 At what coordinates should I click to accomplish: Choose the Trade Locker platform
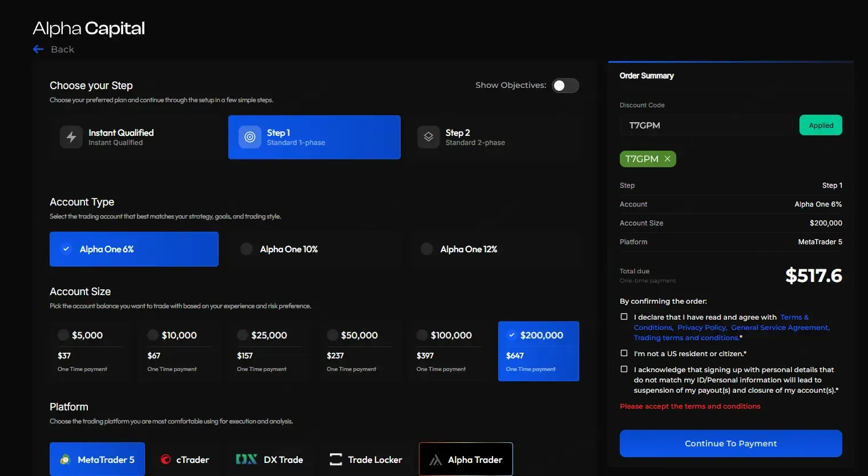366,459
